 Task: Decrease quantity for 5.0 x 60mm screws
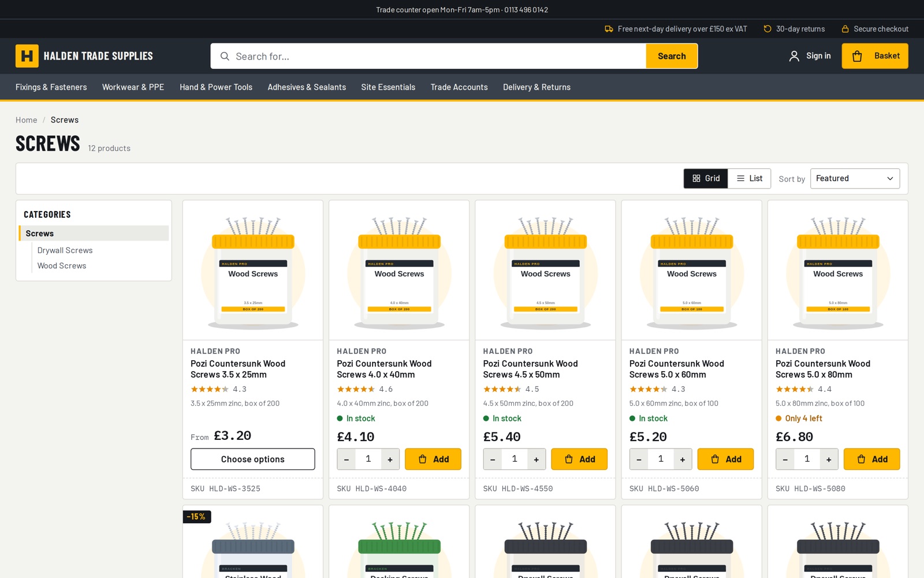639,460
